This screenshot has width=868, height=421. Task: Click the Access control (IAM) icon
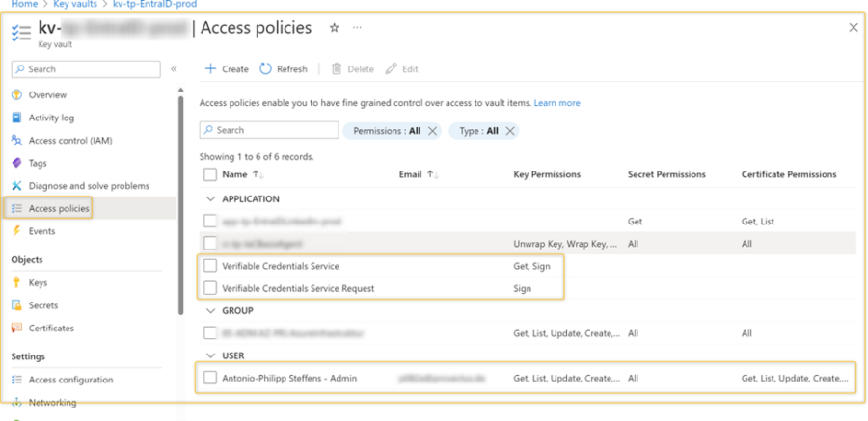16,140
